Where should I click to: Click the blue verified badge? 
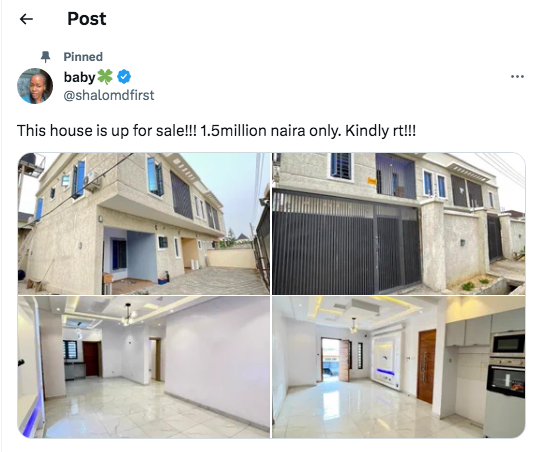point(124,77)
